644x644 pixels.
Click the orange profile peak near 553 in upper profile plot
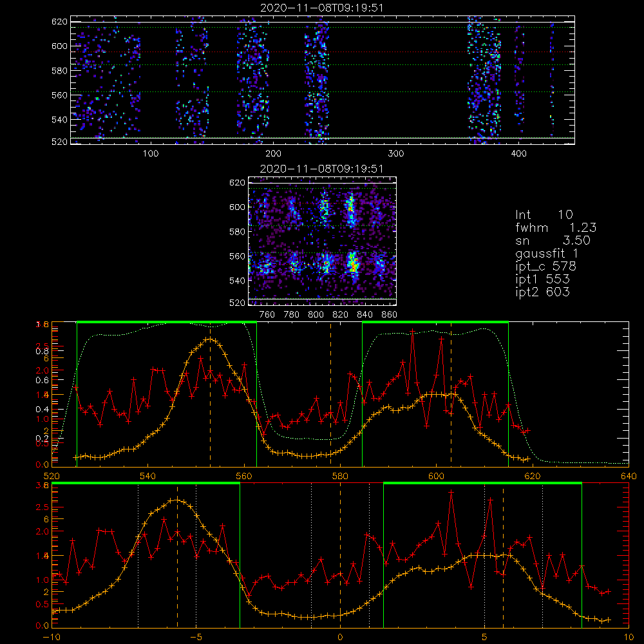211,339
